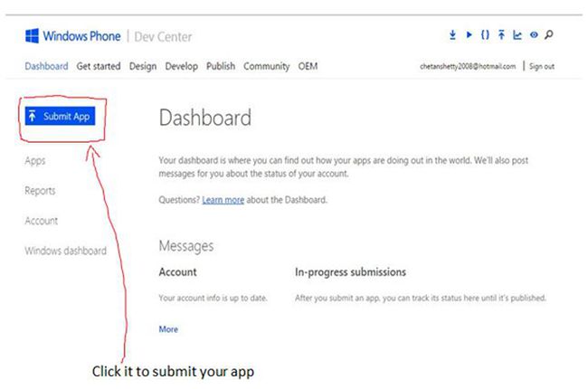
Task: Click the chetanshetty2008@hotmail.com account email
Action: (468, 66)
